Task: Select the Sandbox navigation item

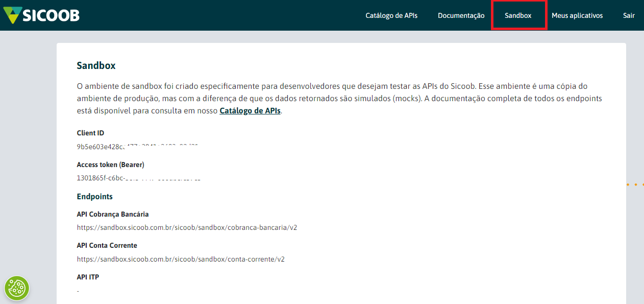Action: pos(518,15)
